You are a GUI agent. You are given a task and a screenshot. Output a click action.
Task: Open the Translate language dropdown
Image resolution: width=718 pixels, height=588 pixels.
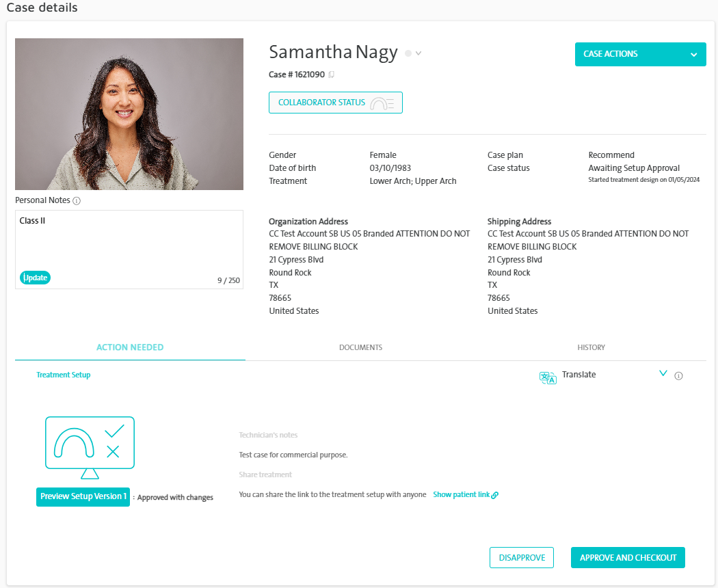tap(662, 374)
